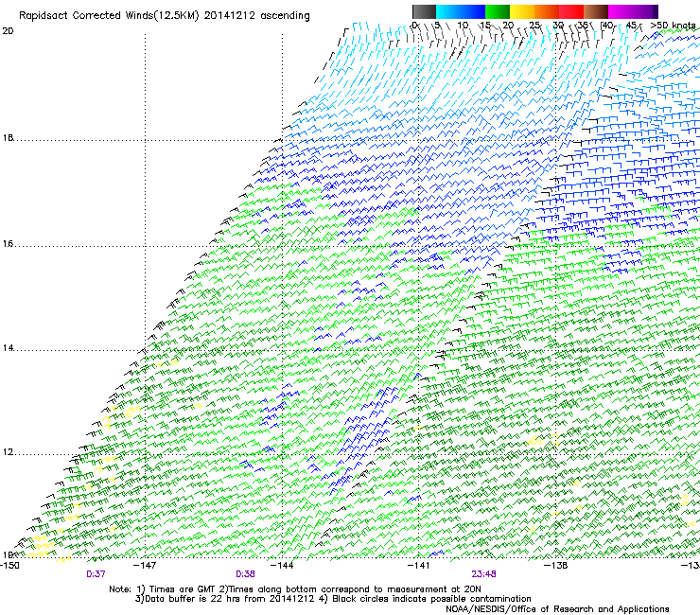The height and width of the screenshot is (615, 700).
Task: Click the "Data buffer is 22 hrs" note line
Action: coord(333,599)
